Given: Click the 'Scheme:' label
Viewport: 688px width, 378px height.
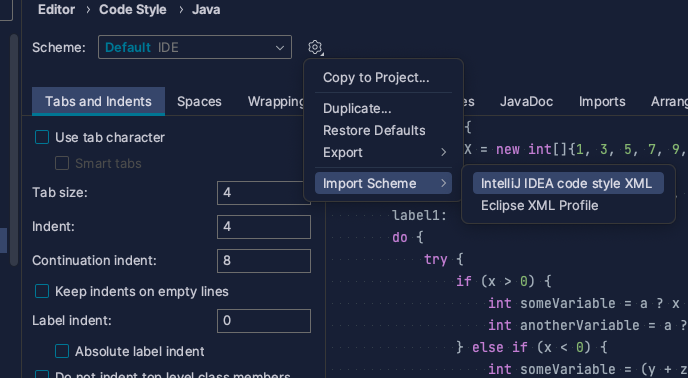Looking at the screenshot, I should (x=59, y=47).
